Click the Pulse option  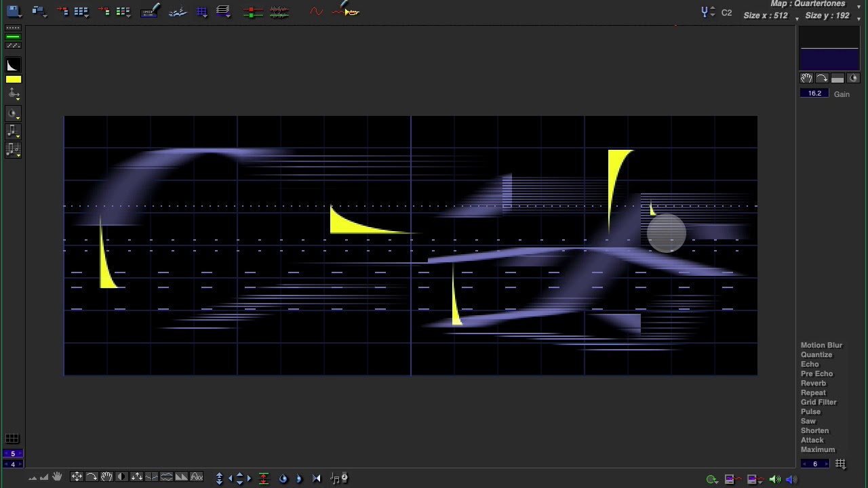tap(810, 411)
